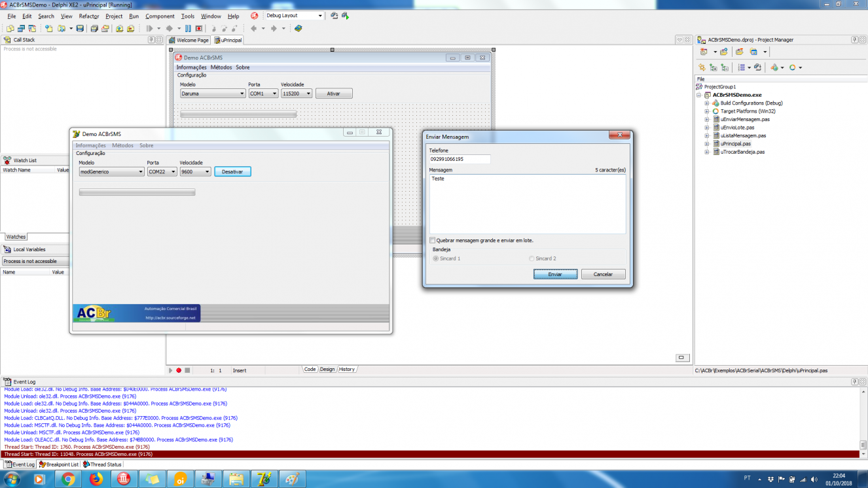
Task: Open Google Chrome from the taskbar
Action: coord(68,479)
